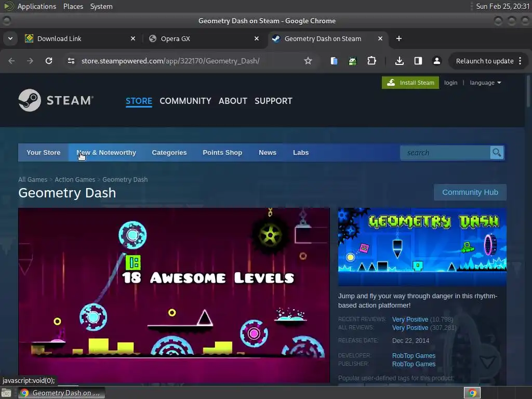Toggle the Chrome side panel
Screen dimensions: 532x399
click(418, 61)
